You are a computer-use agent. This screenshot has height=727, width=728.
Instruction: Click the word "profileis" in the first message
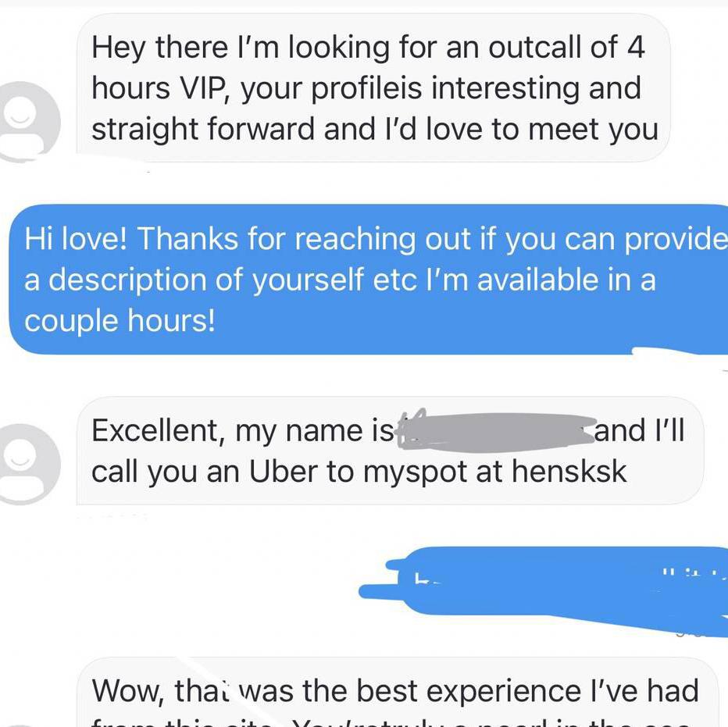[x=366, y=89]
